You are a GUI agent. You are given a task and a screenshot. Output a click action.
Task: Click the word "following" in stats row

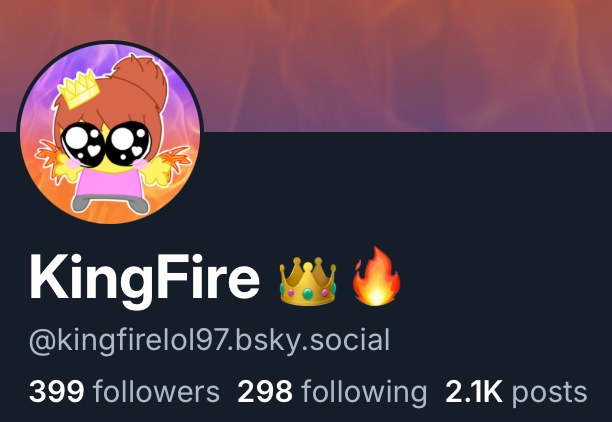364,393
